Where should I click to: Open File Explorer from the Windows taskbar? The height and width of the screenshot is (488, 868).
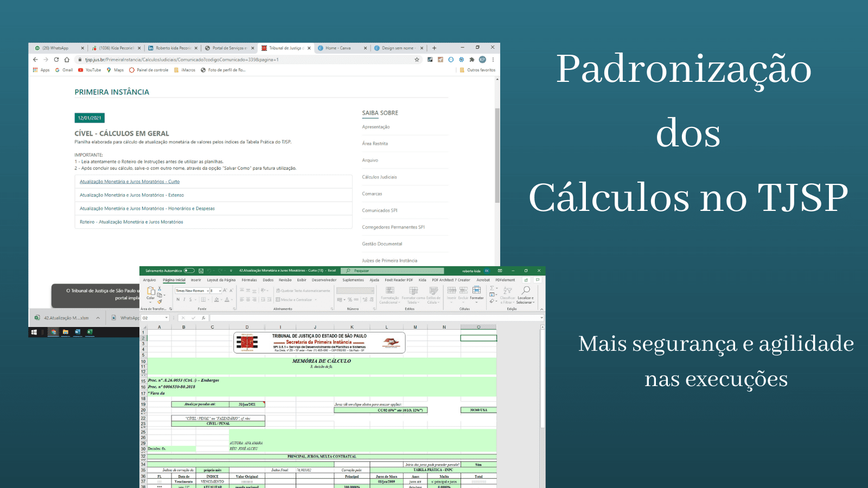pyautogui.click(x=65, y=332)
